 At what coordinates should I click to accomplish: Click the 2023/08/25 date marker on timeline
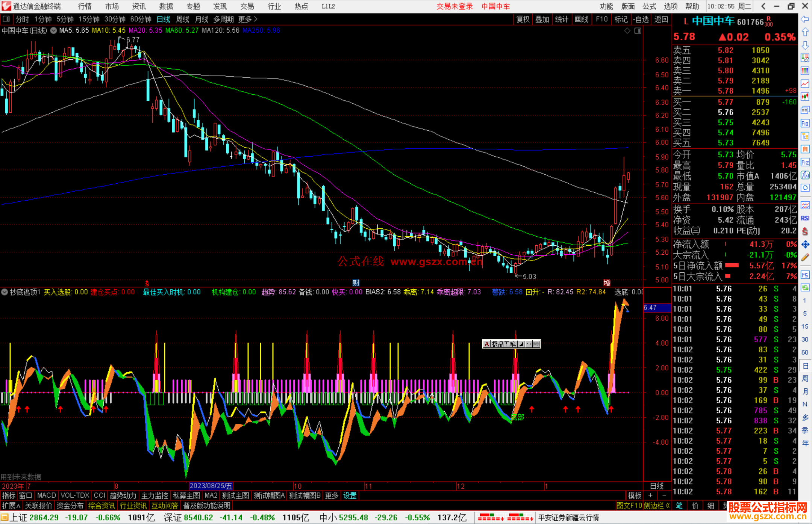click(211, 486)
